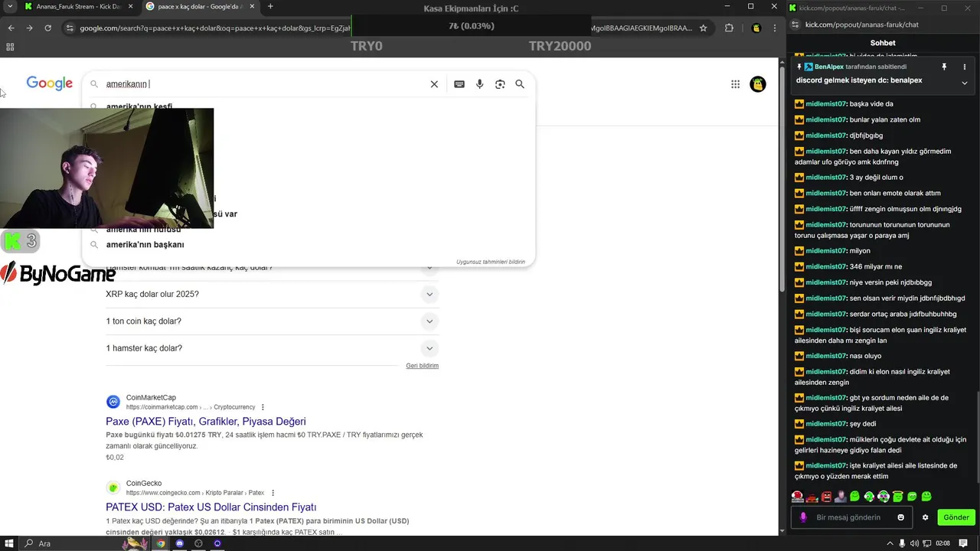Open the on-screen keyboard input tool
Viewport: 980px width, 551px height.
[459, 84]
